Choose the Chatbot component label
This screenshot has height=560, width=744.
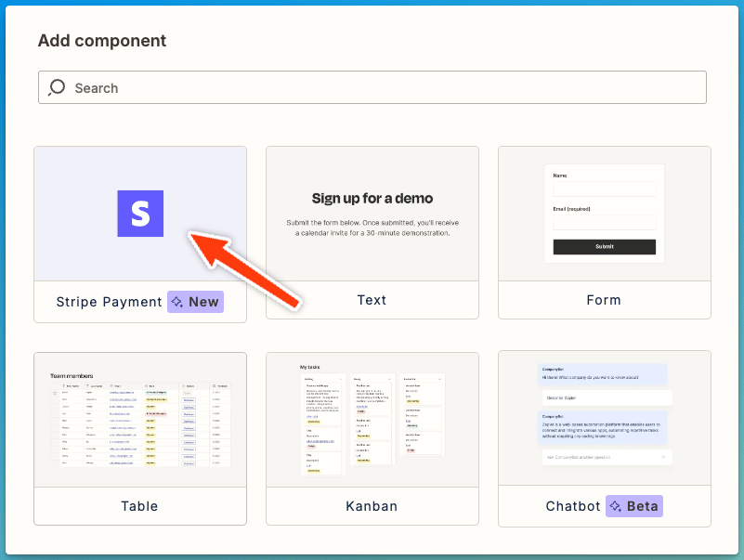click(x=573, y=506)
